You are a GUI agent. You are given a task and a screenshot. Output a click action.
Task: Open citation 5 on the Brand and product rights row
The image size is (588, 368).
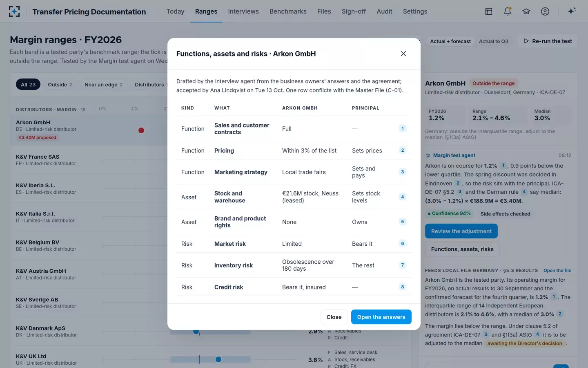[x=403, y=222]
